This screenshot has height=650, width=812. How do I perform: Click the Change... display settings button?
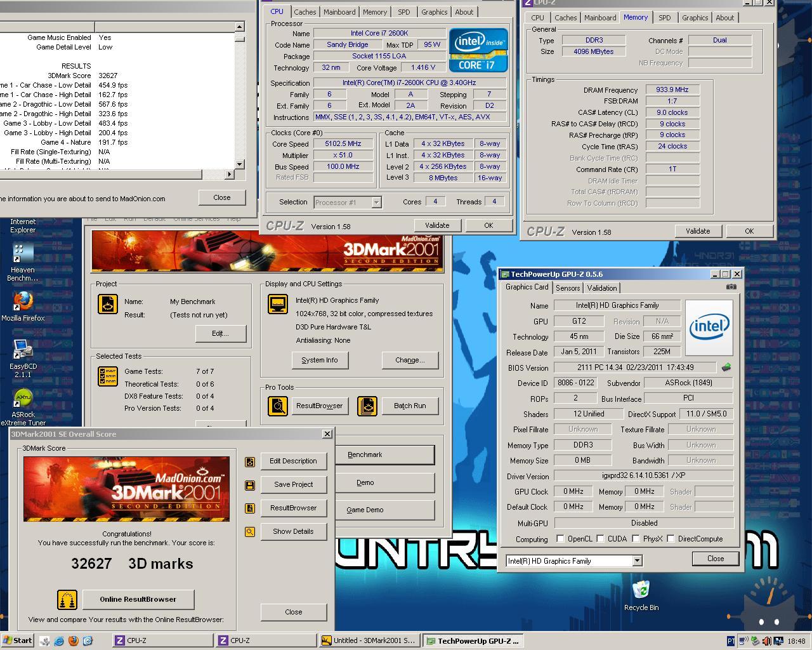(x=410, y=360)
